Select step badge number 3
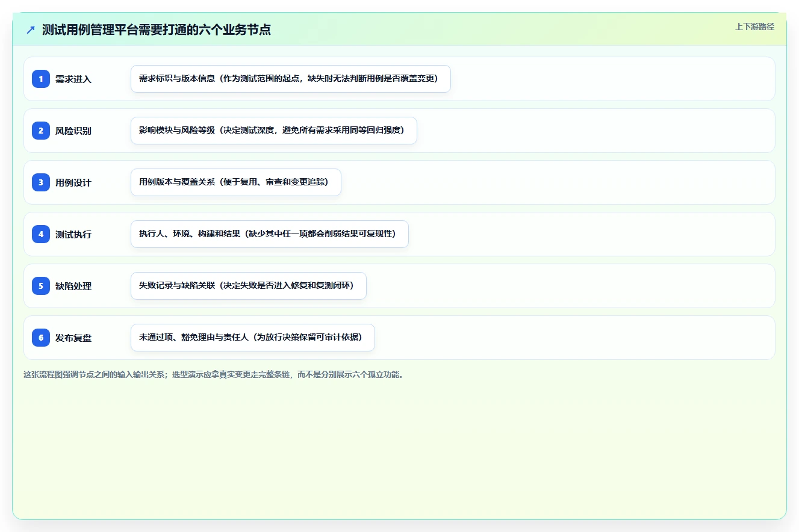This screenshot has height=532, width=799. 41,182
